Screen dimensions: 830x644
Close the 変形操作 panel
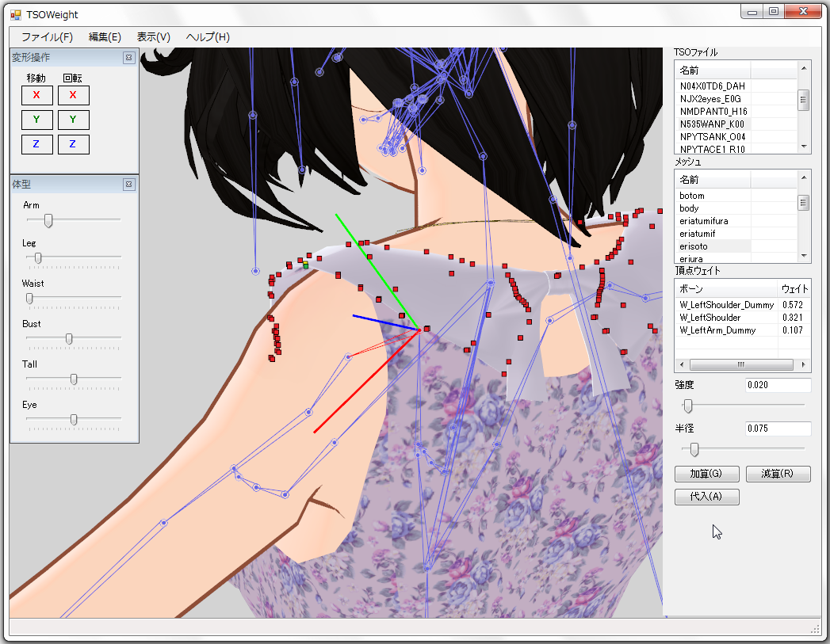coord(128,58)
